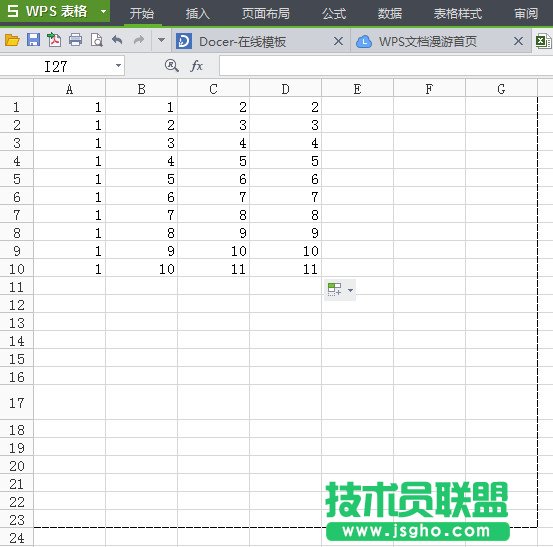Click cell D10 containing 11

point(285,269)
